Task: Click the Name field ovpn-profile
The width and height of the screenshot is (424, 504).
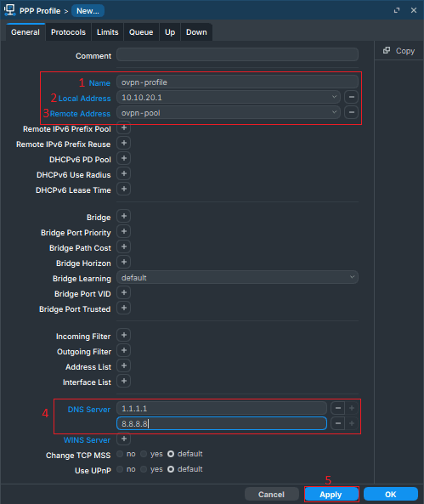Action: click(238, 82)
